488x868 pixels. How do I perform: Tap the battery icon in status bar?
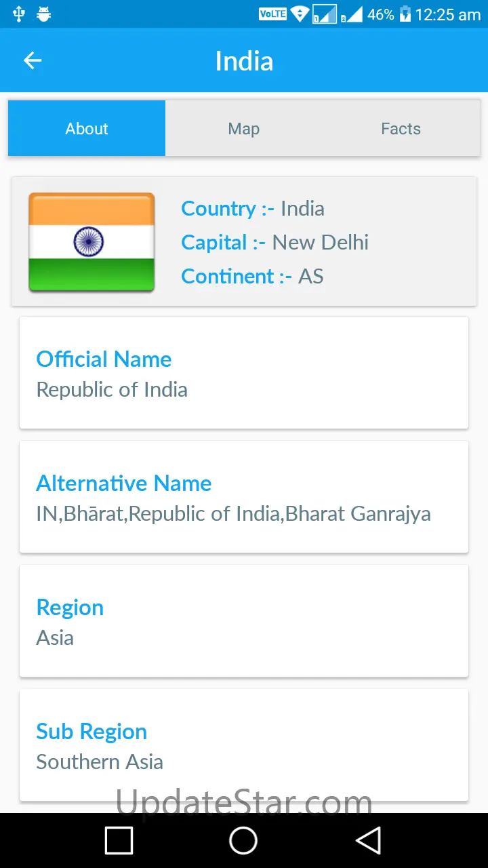pos(405,14)
